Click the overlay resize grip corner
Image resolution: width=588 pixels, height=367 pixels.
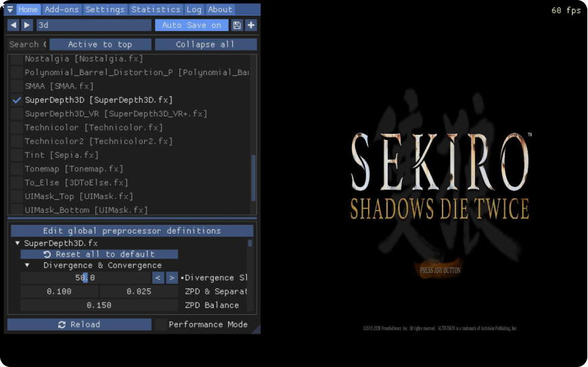[x=256, y=330]
